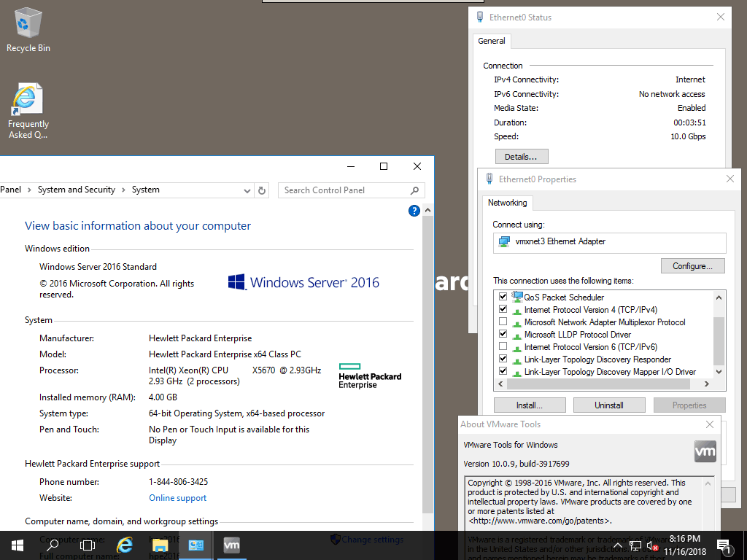
Task: Go to System and Security breadcrumb
Action: pyautogui.click(x=77, y=190)
